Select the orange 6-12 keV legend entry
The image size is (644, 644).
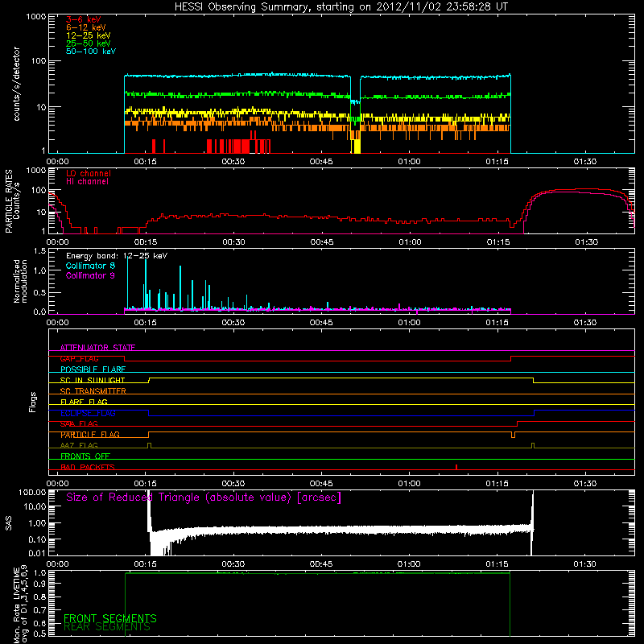86,27
